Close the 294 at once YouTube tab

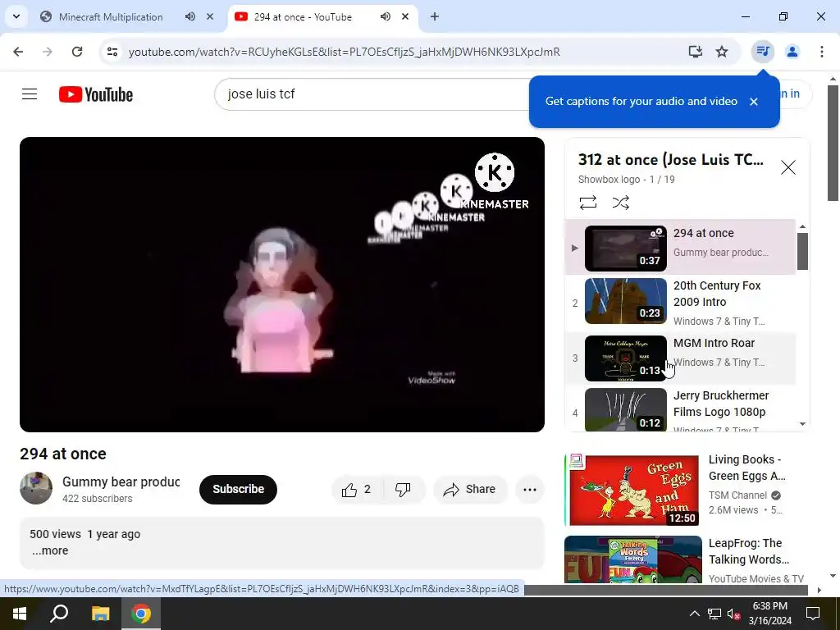405,16
